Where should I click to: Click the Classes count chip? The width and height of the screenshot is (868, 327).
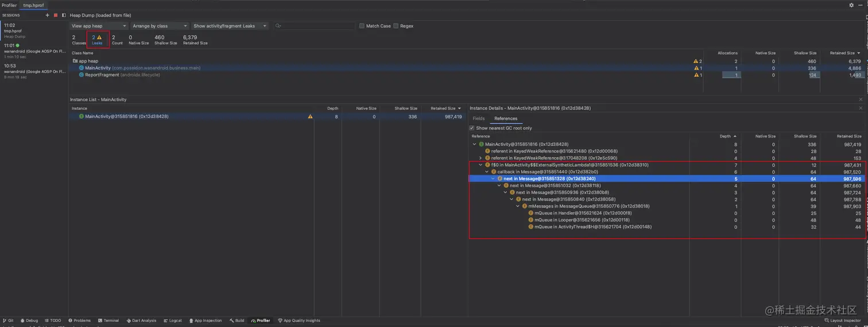(x=79, y=40)
